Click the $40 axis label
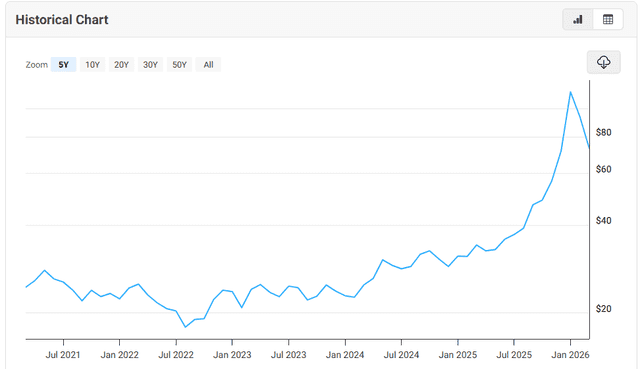Screen dimensions: 640x369 604,220
